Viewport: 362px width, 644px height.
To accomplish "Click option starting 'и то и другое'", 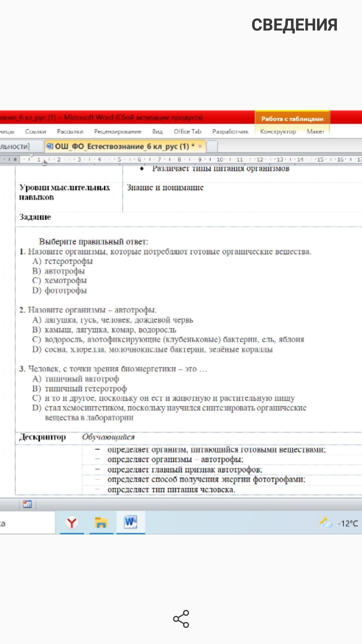I will click(170, 398).
